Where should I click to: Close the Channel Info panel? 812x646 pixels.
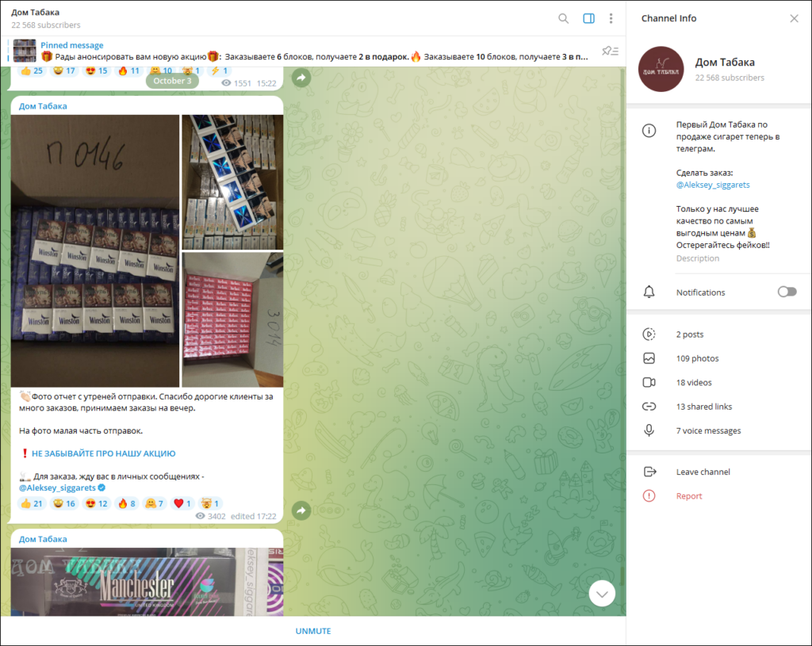click(794, 18)
